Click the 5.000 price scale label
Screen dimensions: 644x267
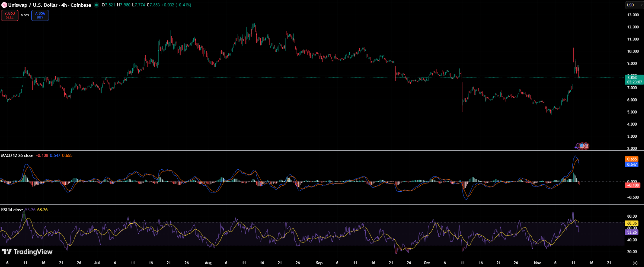[632, 112]
